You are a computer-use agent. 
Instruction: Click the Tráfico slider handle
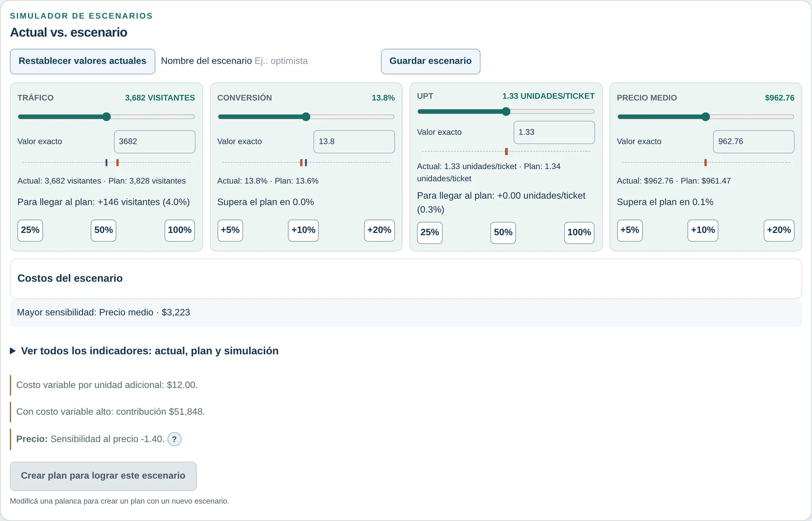point(106,117)
